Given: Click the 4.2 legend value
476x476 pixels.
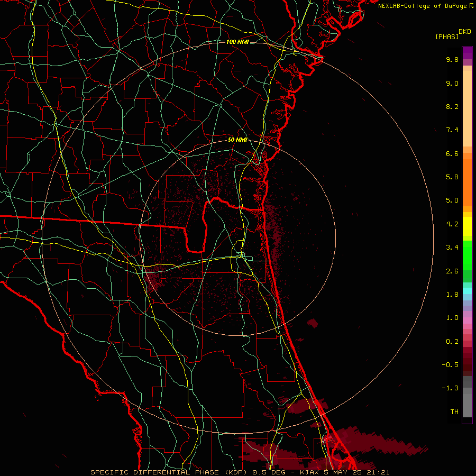Looking at the screenshot, I should tap(452, 224).
